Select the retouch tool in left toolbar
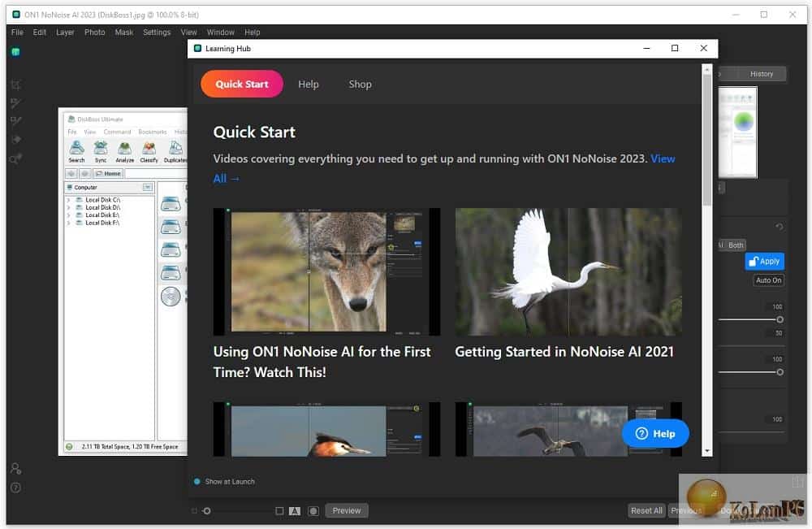The height and width of the screenshot is (529, 812). 15,140
